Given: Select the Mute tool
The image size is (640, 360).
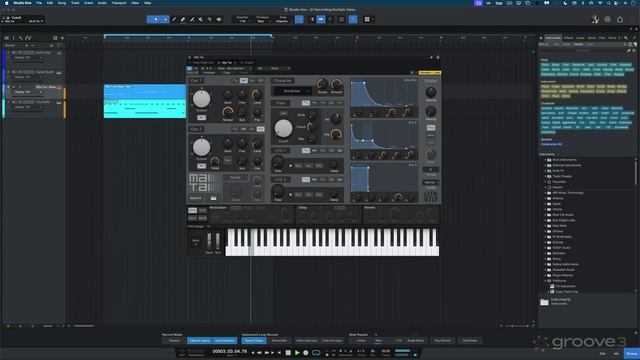Looking at the screenshot, I should 201,19.
